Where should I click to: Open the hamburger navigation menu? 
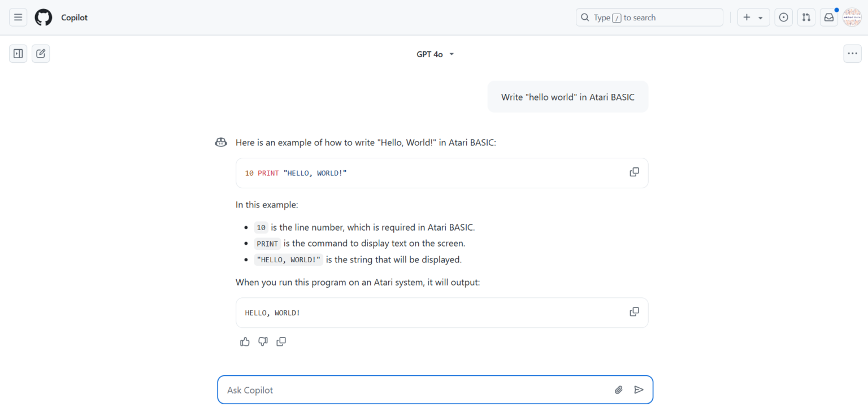pyautogui.click(x=18, y=17)
